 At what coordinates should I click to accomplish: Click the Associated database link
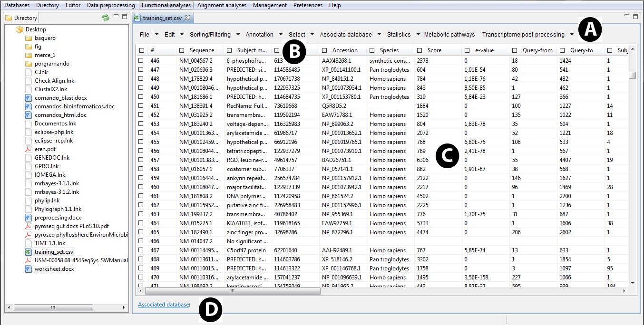click(163, 305)
